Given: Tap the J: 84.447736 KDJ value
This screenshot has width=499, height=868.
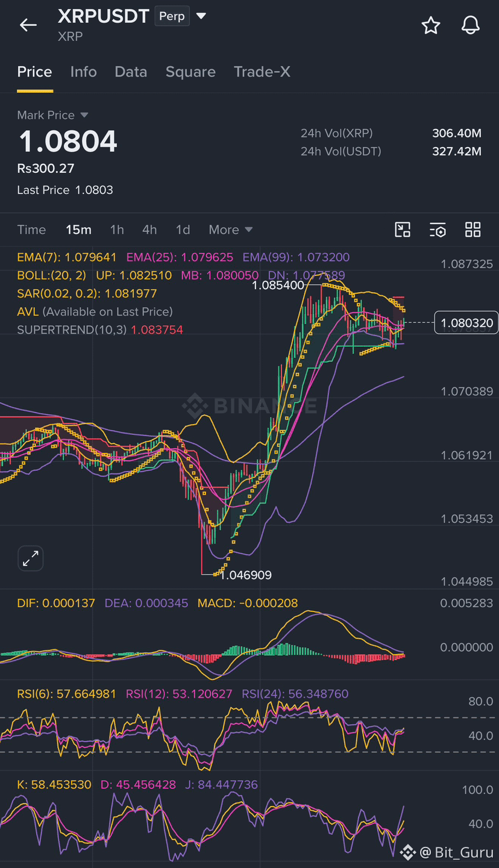Looking at the screenshot, I should pos(221,785).
